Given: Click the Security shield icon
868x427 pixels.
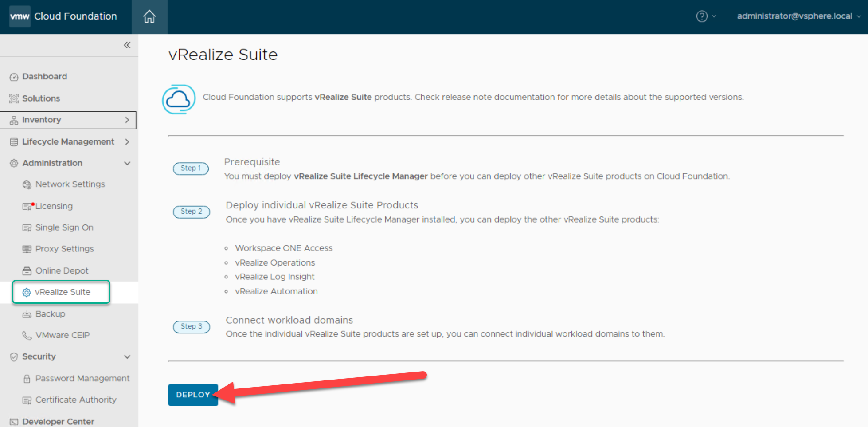Looking at the screenshot, I should pyautogui.click(x=14, y=357).
